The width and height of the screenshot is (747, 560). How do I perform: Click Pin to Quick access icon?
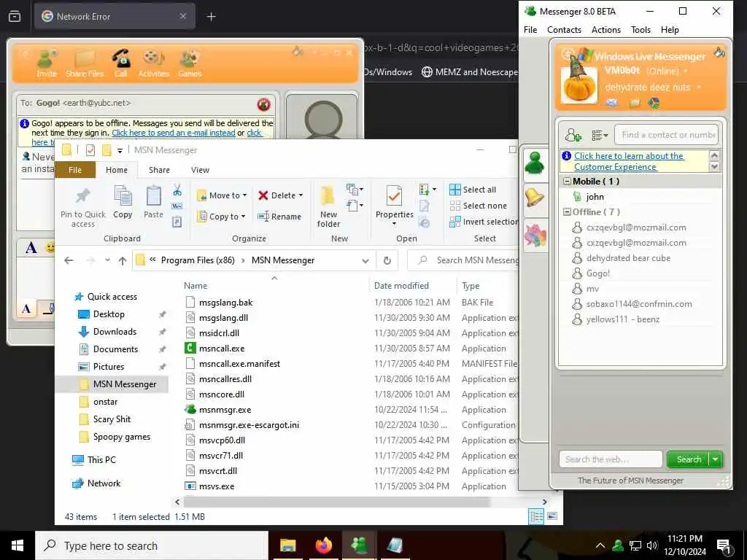tap(83, 207)
